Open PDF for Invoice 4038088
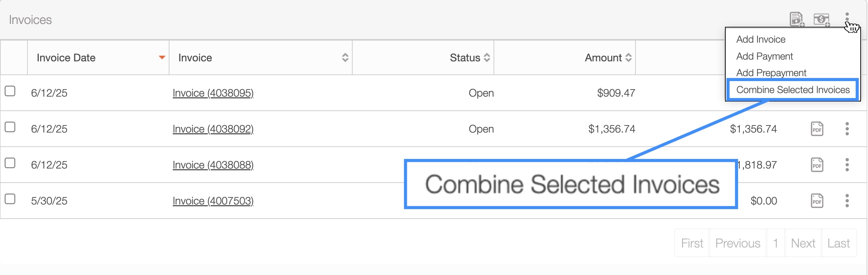The width and height of the screenshot is (868, 275). coord(817,165)
